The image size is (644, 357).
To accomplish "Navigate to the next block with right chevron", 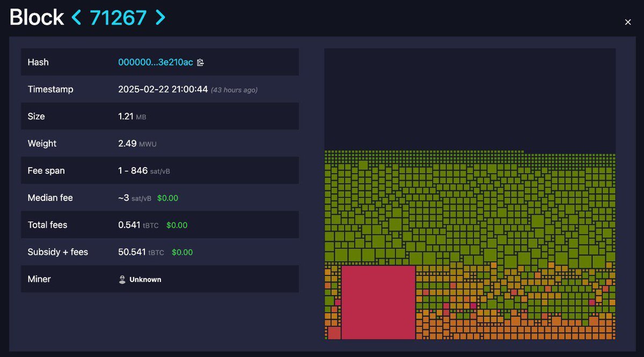I will 159,17.
